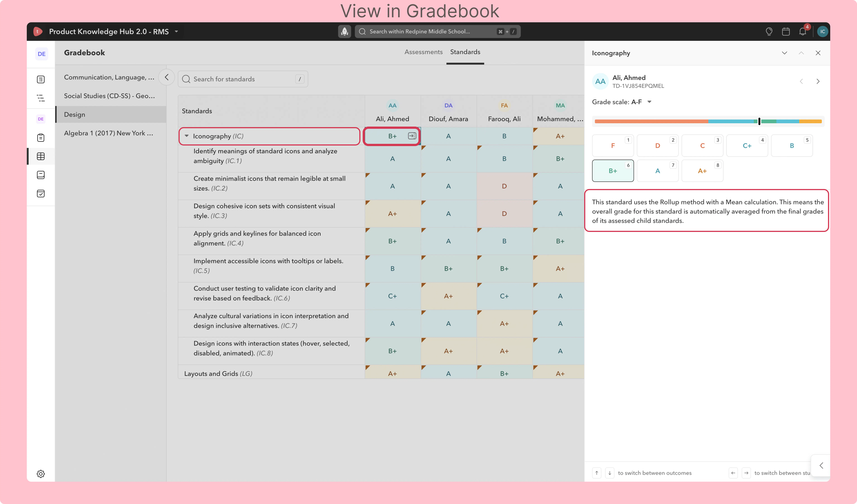857x504 pixels.
Task: Open the outline hierarchy sidebar icon
Action: [41, 98]
